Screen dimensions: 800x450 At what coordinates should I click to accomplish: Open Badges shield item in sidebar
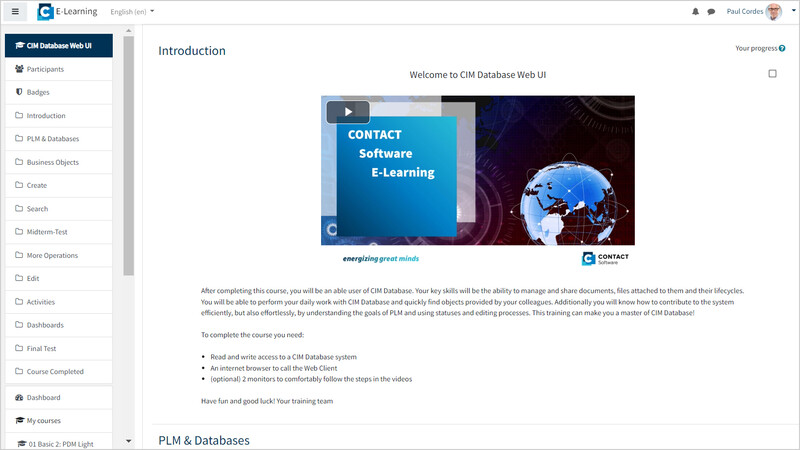(x=59, y=92)
